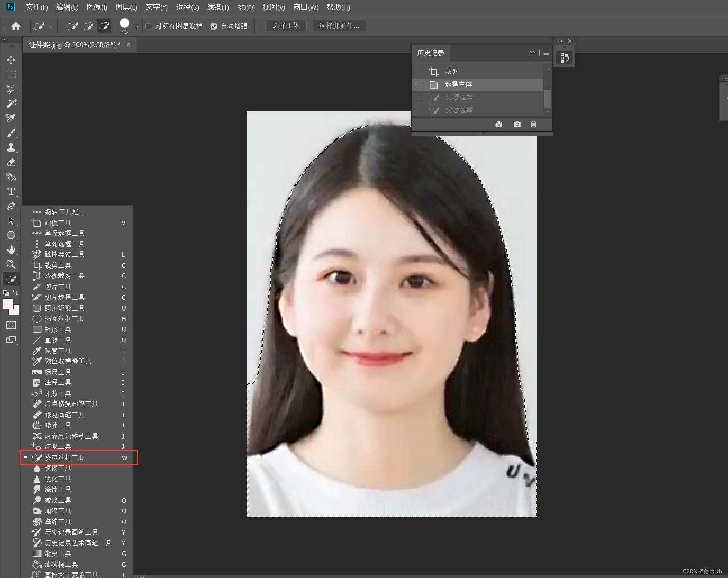Click the 选择主体 button
The height and width of the screenshot is (578, 728).
point(286,26)
